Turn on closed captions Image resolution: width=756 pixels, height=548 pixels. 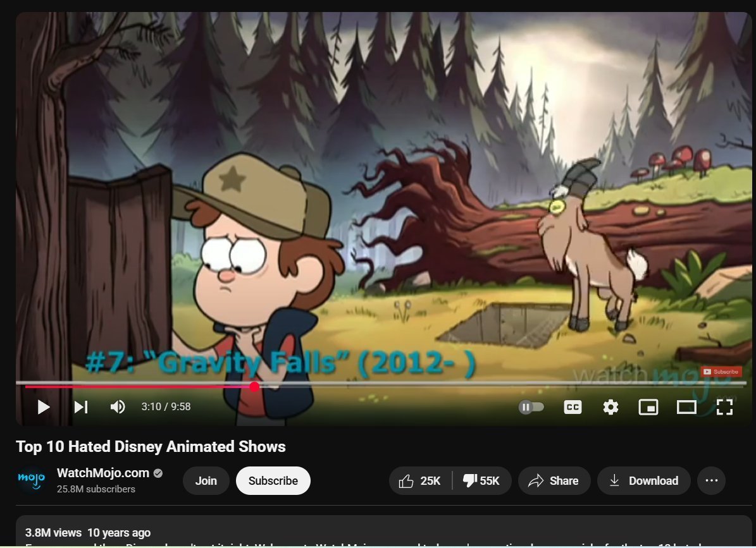click(573, 408)
